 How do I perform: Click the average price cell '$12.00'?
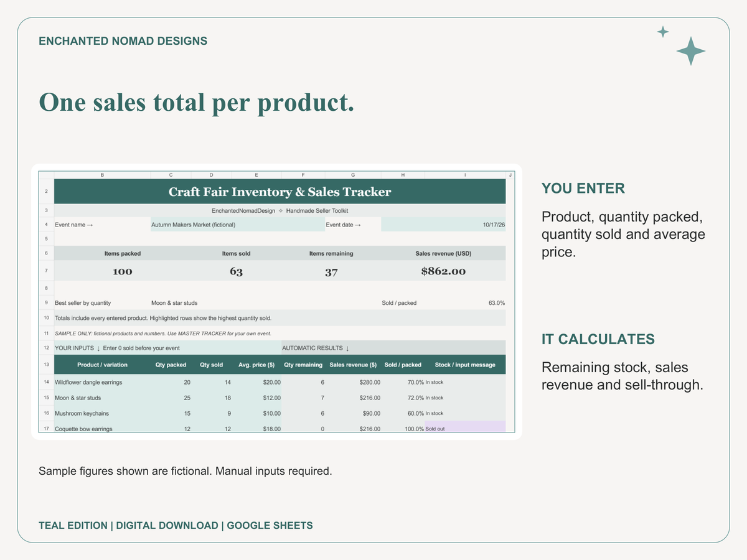point(256,398)
